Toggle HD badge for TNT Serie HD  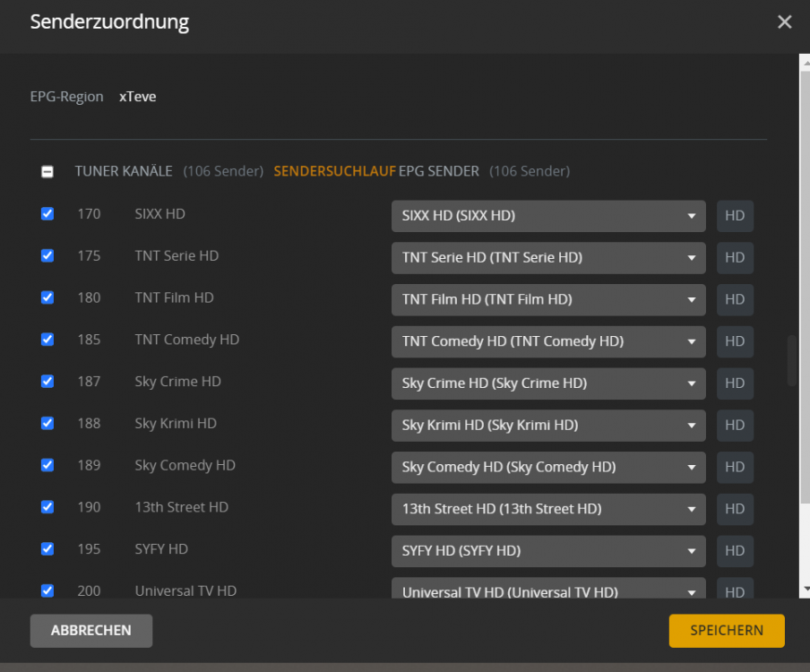[x=735, y=258]
